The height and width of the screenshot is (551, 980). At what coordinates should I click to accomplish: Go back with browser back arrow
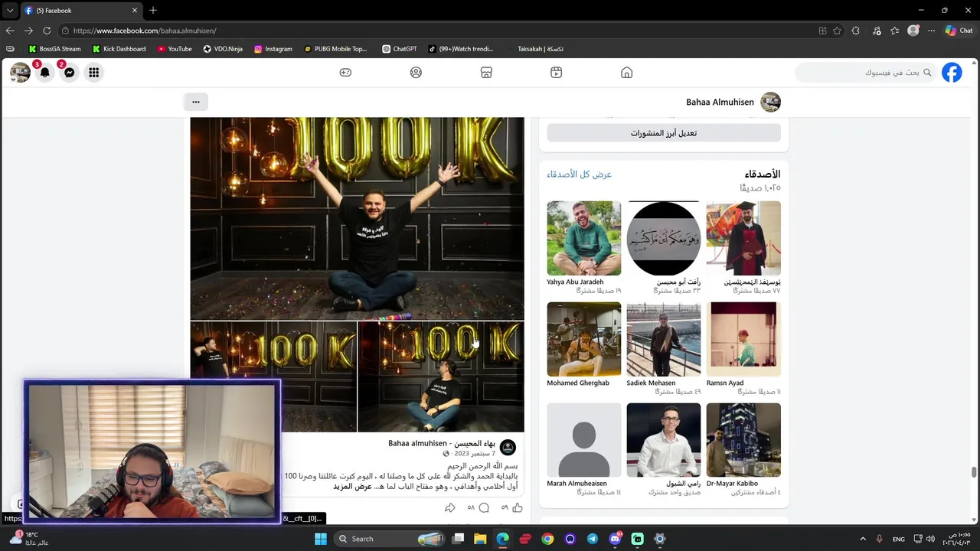pos(10,31)
